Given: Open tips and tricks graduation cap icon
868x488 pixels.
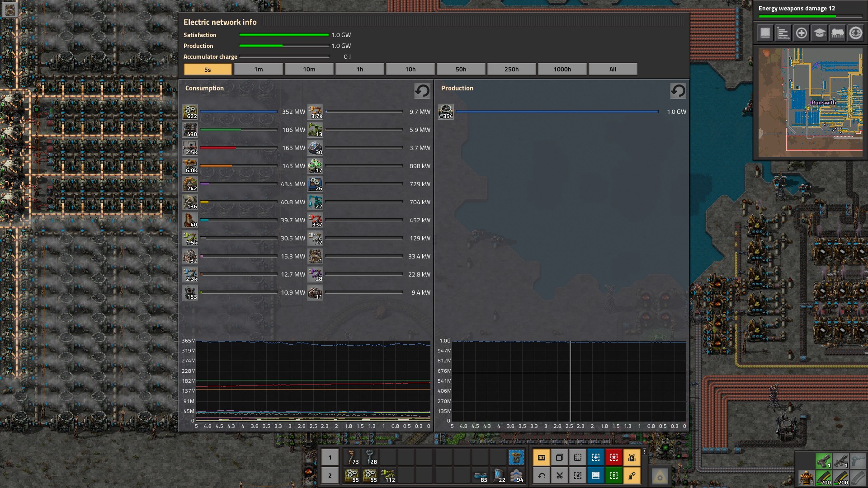Looking at the screenshot, I should point(819,33).
